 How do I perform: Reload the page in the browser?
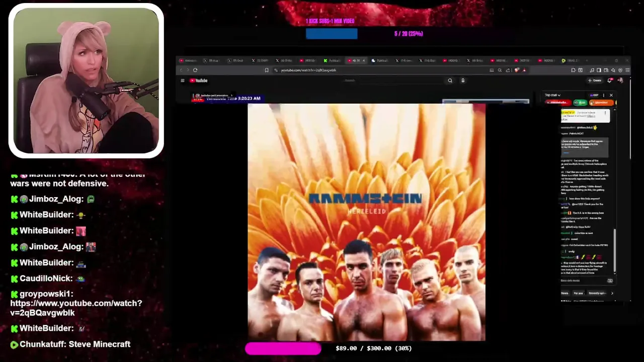(195, 70)
